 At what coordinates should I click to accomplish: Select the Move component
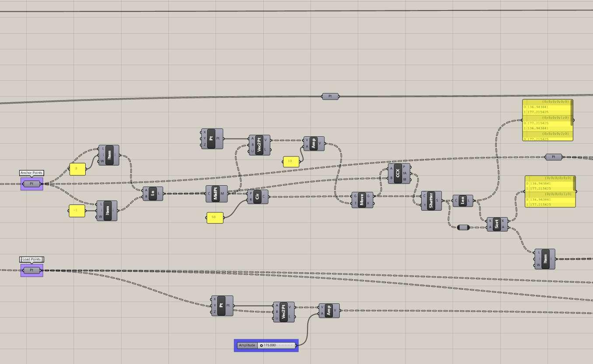pyautogui.click(x=363, y=200)
